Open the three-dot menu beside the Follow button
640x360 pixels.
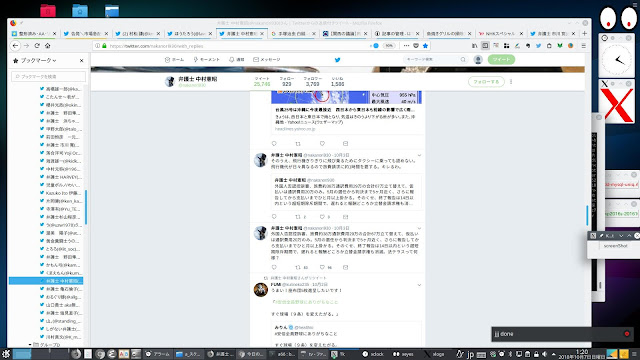click(511, 82)
